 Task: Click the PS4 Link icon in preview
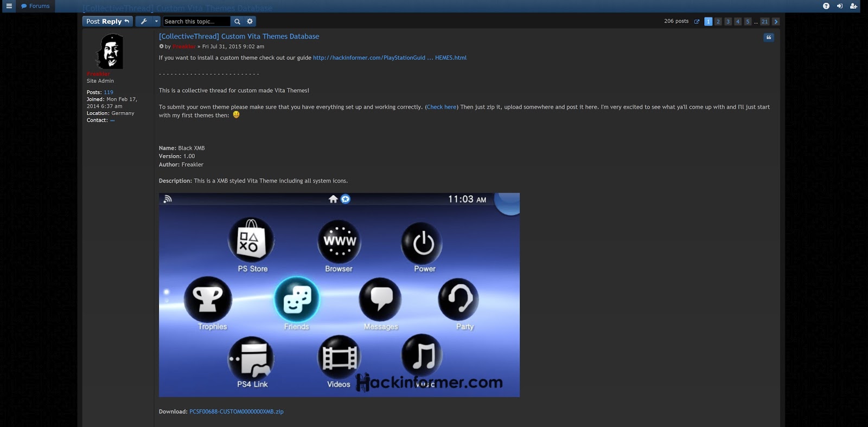click(251, 358)
